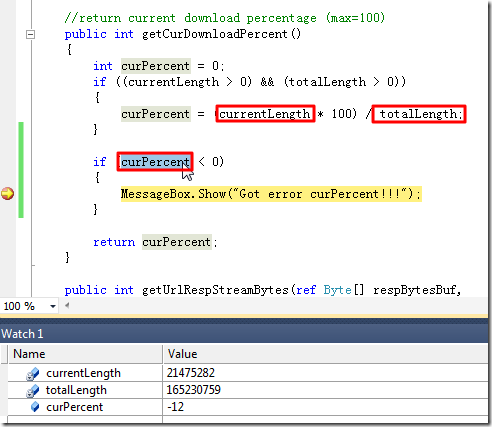Viewport: 492px width, 427px height.
Task: Click curPercent in the return statement
Action: (177, 242)
